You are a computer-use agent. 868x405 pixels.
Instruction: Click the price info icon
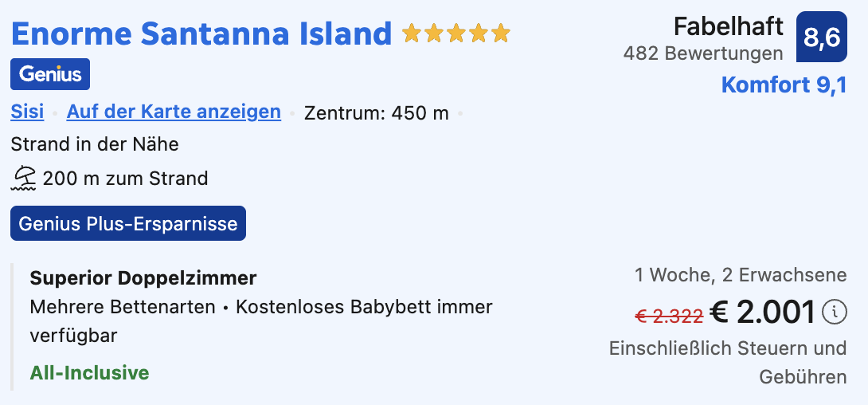[834, 313]
